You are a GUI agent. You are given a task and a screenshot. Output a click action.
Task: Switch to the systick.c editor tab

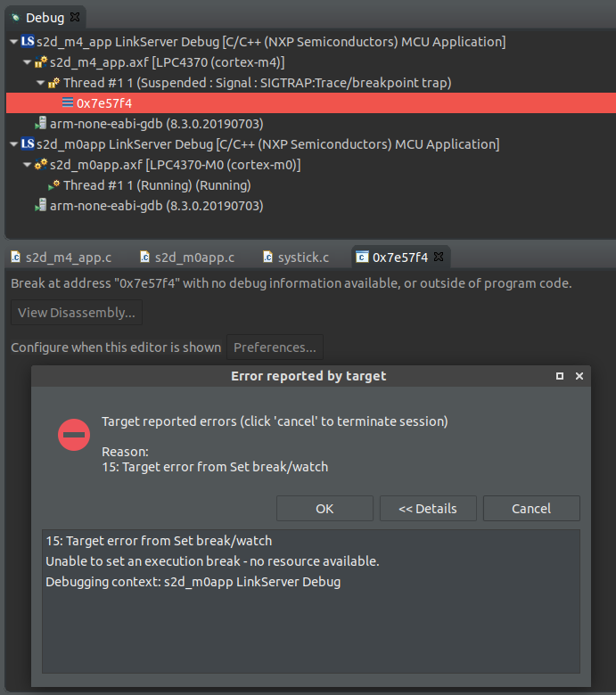click(x=296, y=258)
